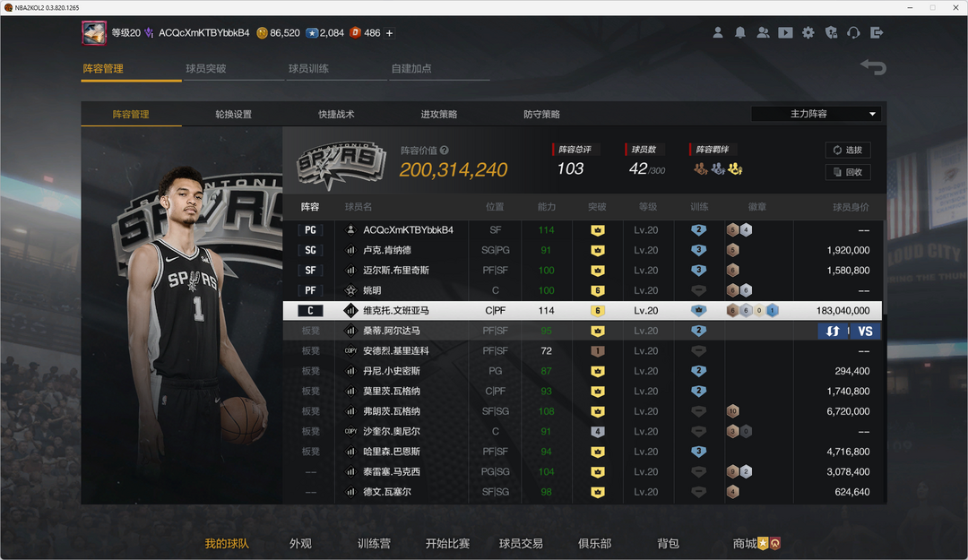The image size is (968, 560).
Task: Open the 主力阵容 lineup dropdown
Action: click(x=816, y=114)
